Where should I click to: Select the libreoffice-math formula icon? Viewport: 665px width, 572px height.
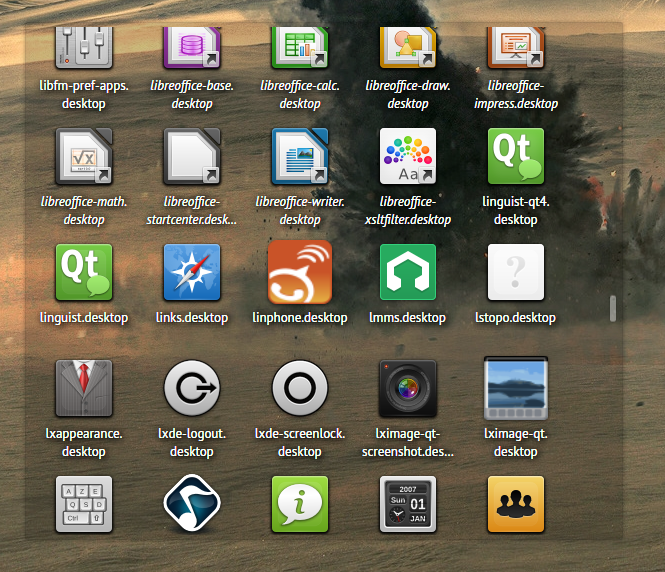(84, 156)
